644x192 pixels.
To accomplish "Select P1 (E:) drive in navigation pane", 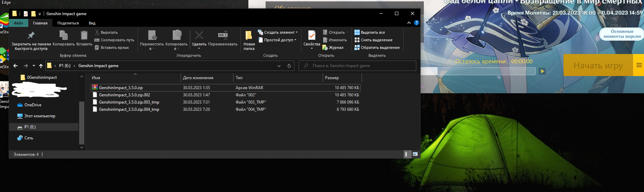I will (x=30, y=127).
